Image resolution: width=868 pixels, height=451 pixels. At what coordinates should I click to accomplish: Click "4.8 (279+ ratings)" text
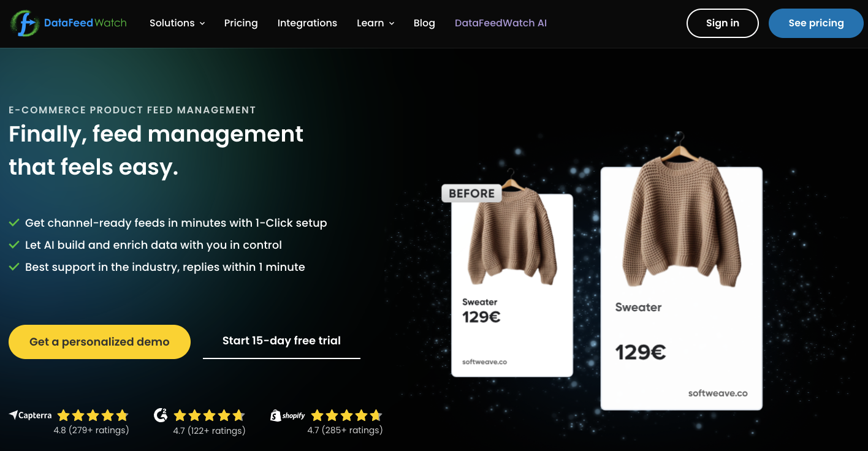(91, 430)
